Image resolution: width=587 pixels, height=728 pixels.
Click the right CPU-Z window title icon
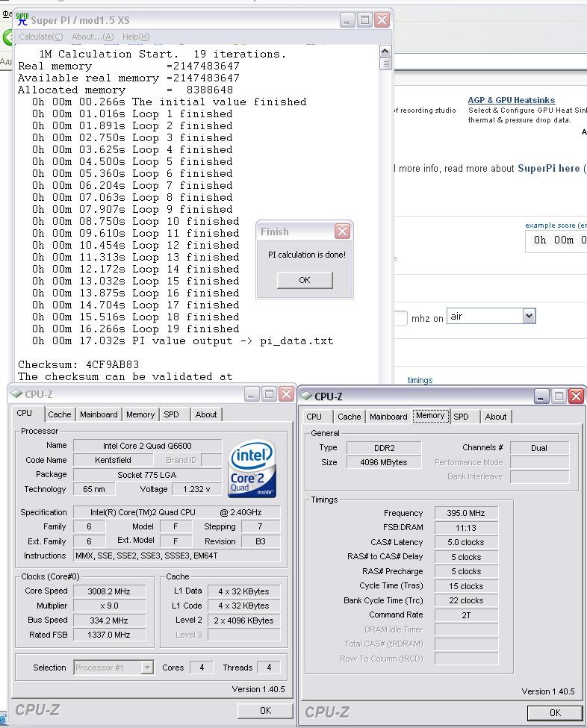coord(306,396)
